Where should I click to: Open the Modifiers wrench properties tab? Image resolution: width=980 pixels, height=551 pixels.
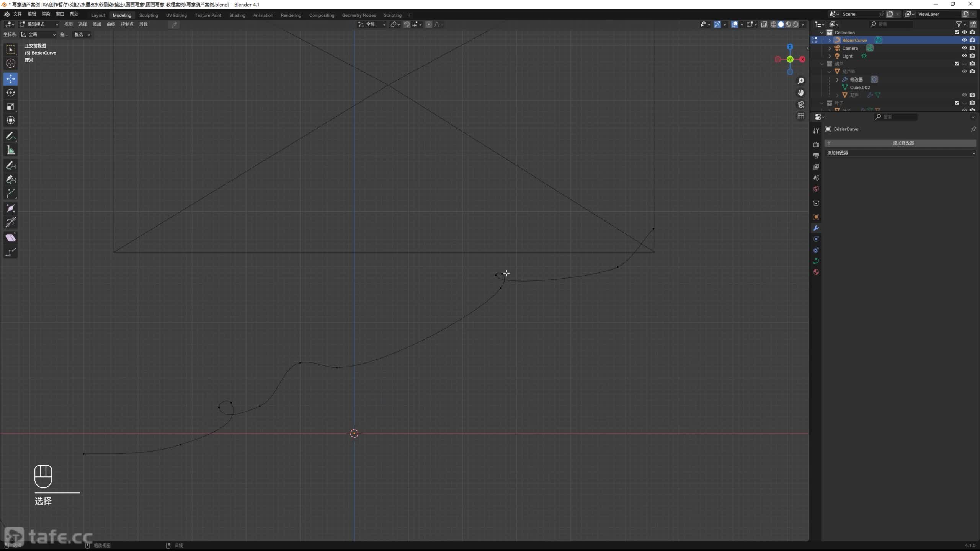coord(816,228)
